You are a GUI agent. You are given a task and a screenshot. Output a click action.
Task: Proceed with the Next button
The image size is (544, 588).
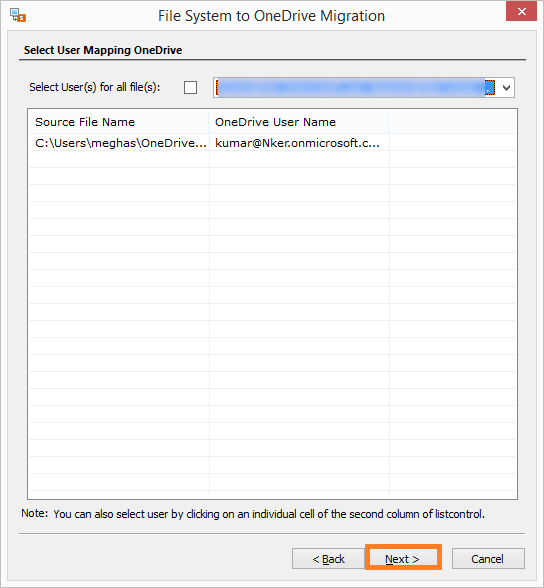pyautogui.click(x=402, y=559)
